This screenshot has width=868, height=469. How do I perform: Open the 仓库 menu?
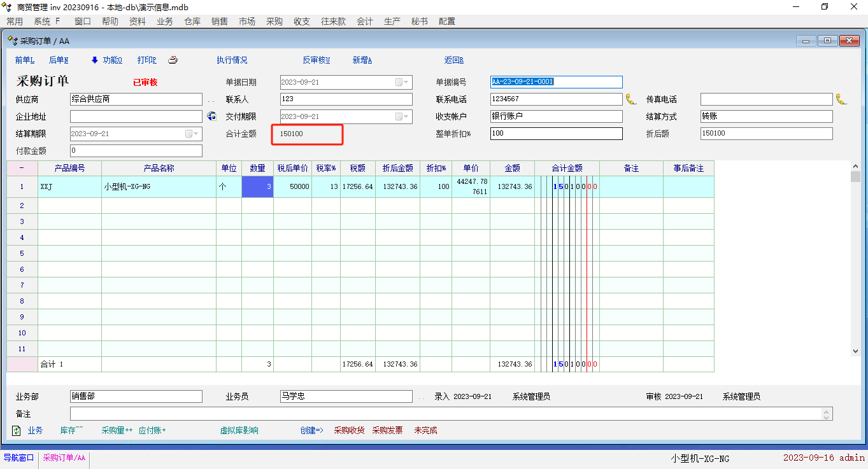(192, 22)
